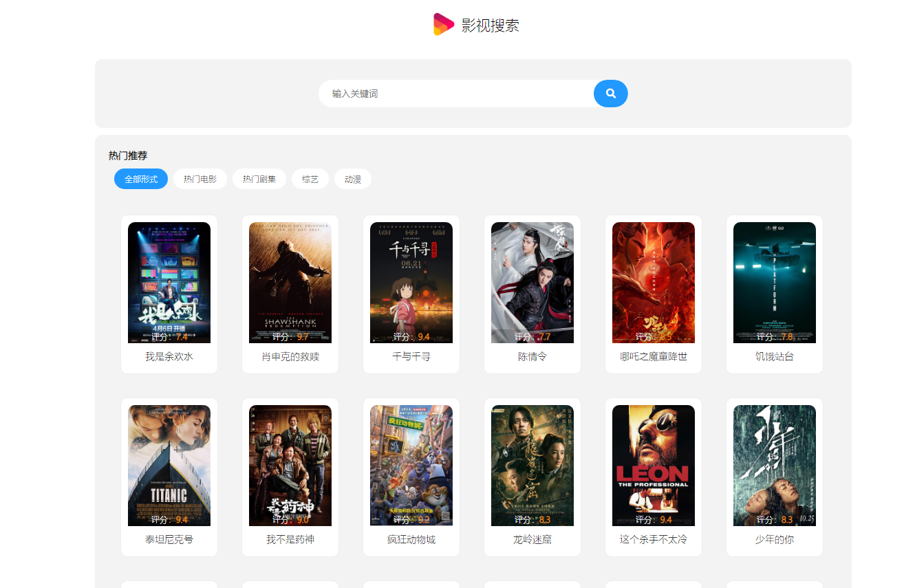
Task: Click the title text 我是余欢水
Action: 169,357
